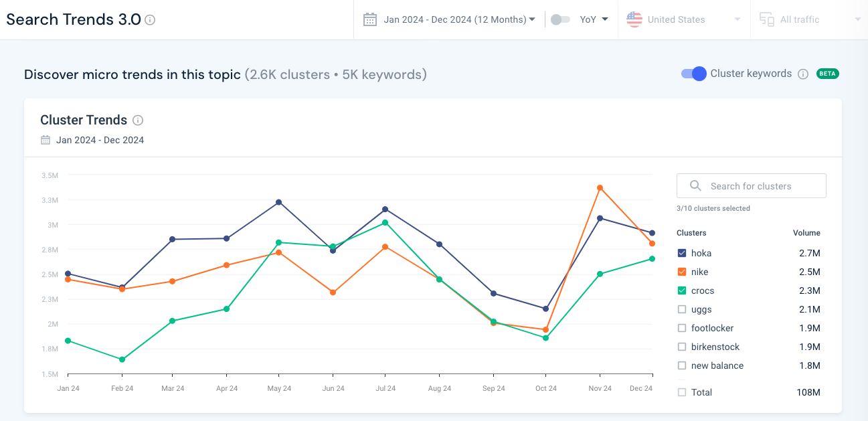Viewport: 868px width, 421px height.
Task: Turn off Cluster keywords toggle
Action: (x=694, y=74)
